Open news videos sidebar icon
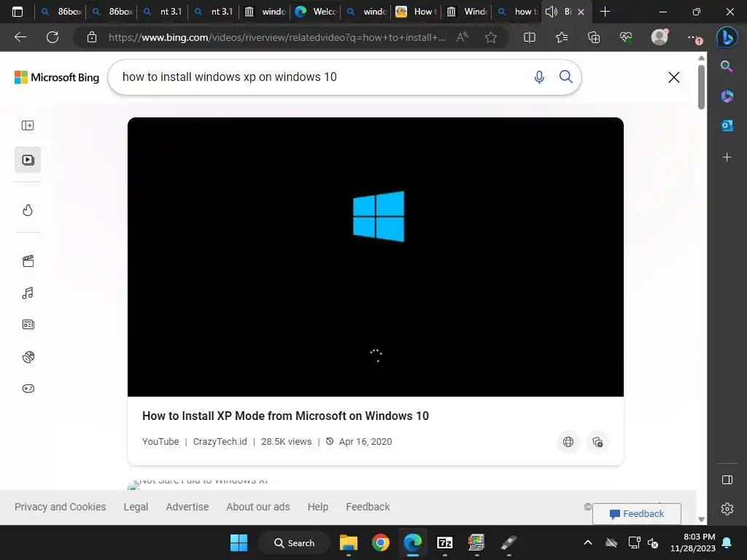Screen dimensions: 747x560 (x=28, y=324)
